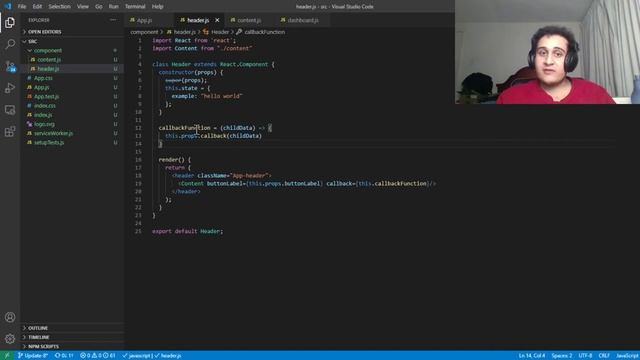Image resolution: width=640 pixels, height=360 pixels.
Task: Click Ln 14, Col 4 cursor position
Action: point(532,356)
